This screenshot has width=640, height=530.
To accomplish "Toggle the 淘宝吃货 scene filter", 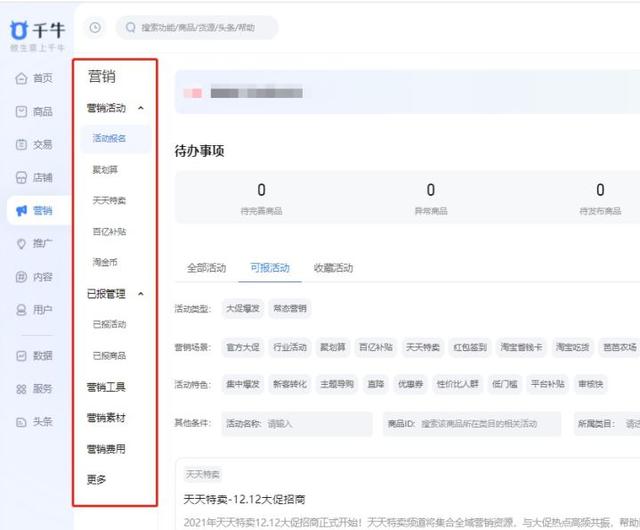I will coord(572,347).
